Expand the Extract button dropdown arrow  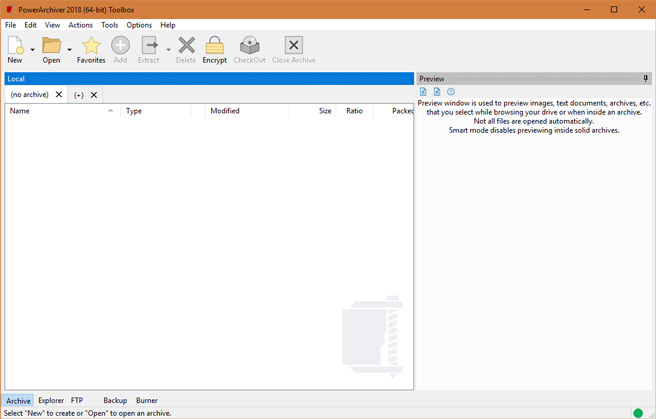(x=168, y=49)
